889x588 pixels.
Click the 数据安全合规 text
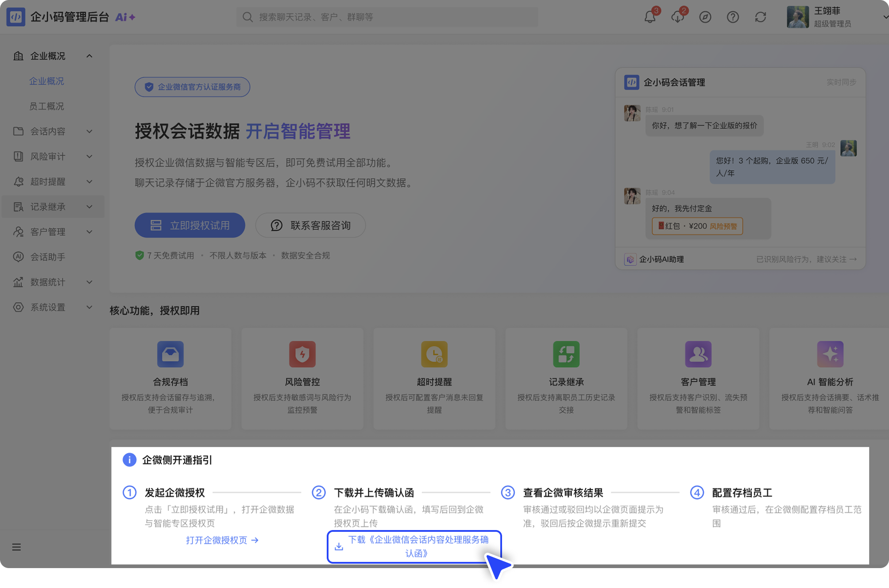point(305,256)
